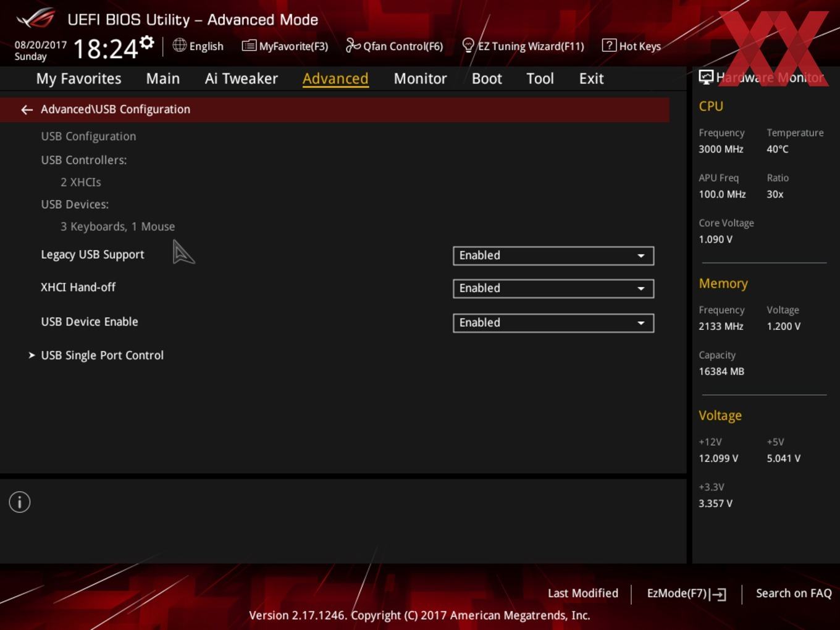Open the XHCI Hand-off dropdown
840x630 pixels.
[x=553, y=288]
